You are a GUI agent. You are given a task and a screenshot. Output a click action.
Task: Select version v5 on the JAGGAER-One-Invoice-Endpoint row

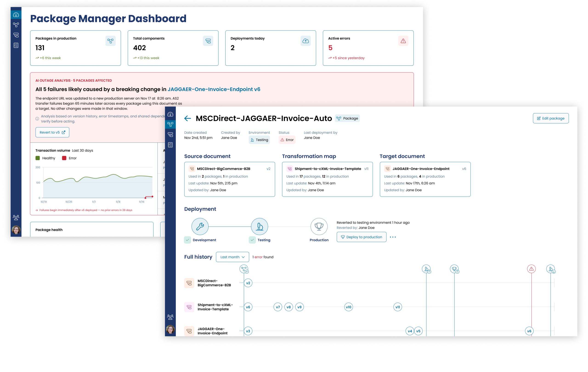click(418, 331)
